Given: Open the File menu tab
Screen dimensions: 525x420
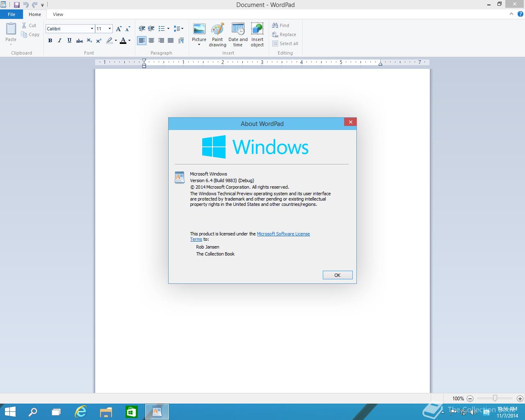Looking at the screenshot, I should click(x=11, y=14).
